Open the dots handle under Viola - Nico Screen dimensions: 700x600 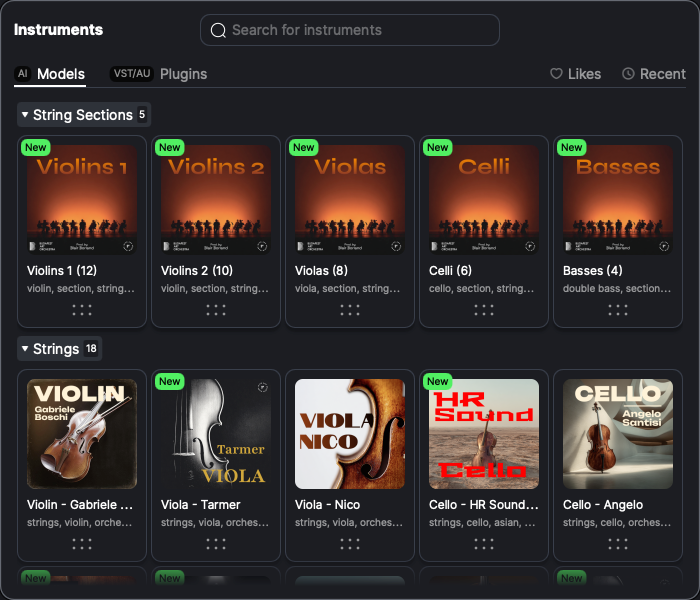[x=350, y=544]
